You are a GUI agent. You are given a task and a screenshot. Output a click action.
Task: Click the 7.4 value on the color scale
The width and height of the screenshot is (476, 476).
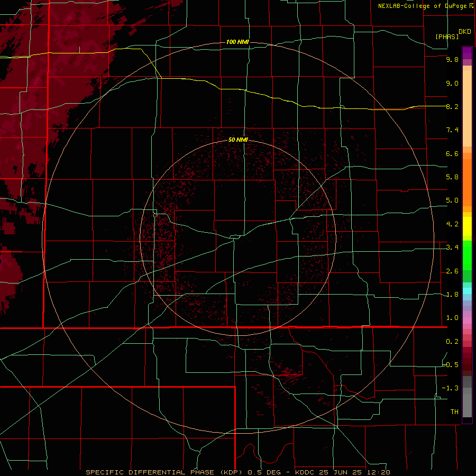tap(452, 130)
